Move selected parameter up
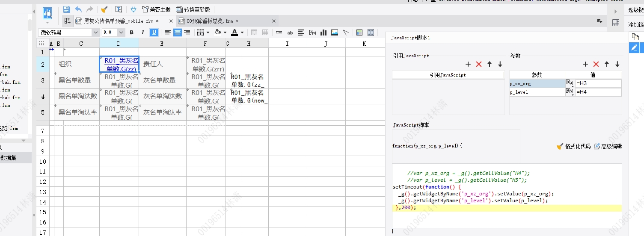The width and height of the screenshot is (644, 236). click(607, 64)
